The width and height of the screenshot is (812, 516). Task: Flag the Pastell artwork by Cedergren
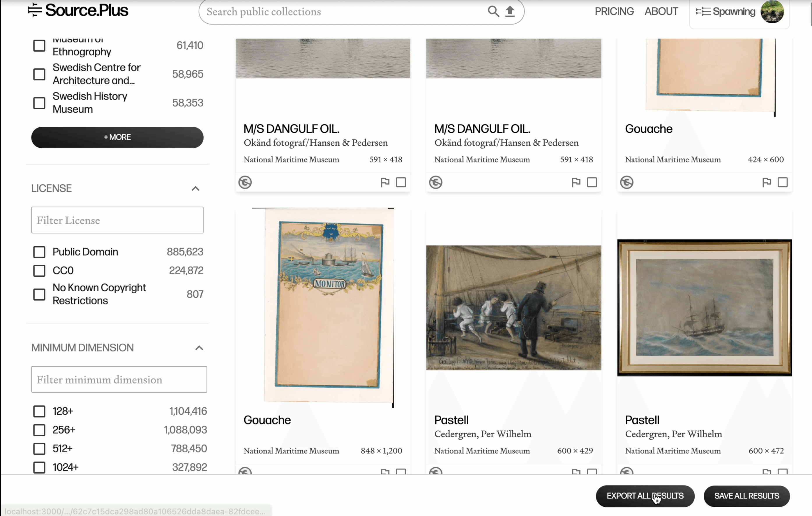click(x=576, y=471)
